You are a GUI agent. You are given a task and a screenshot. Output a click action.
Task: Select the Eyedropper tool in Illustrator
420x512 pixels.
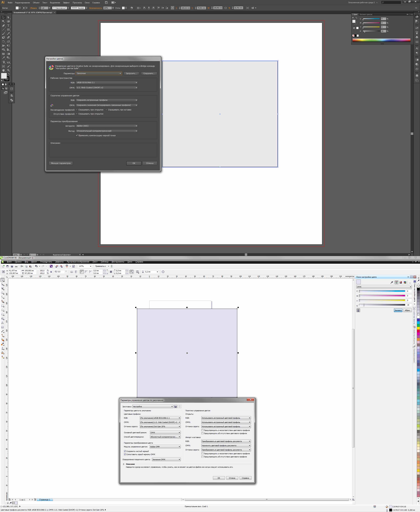[3, 58]
